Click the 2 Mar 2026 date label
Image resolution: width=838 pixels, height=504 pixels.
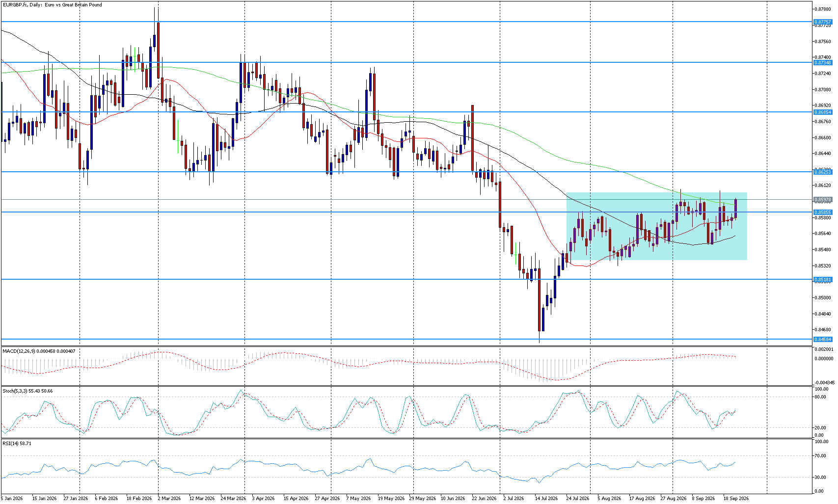pyautogui.click(x=170, y=498)
